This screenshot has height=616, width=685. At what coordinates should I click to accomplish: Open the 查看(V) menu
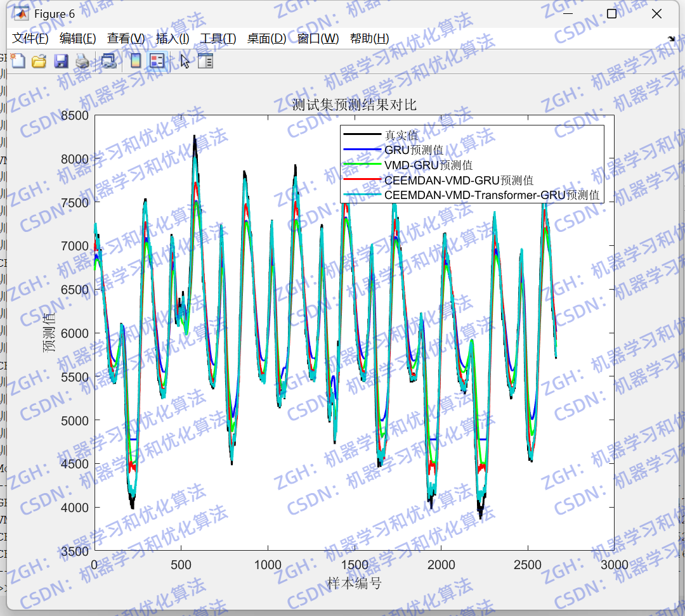(x=126, y=39)
